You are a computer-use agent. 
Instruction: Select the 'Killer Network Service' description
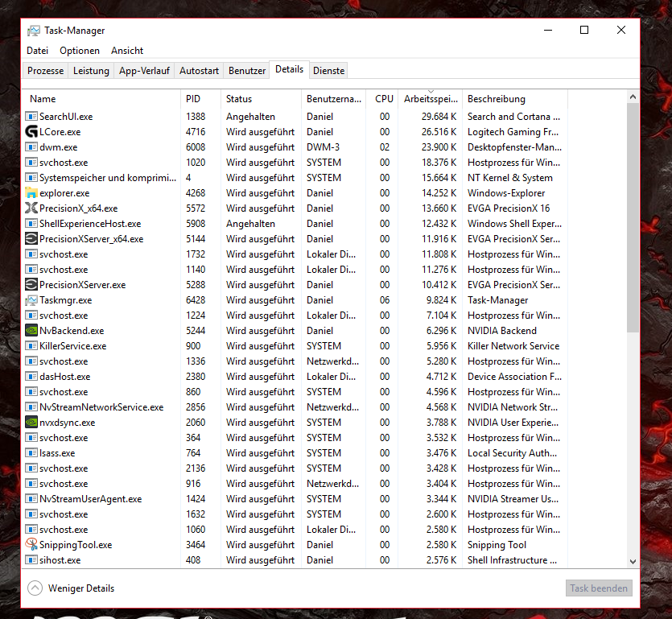click(513, 346)
